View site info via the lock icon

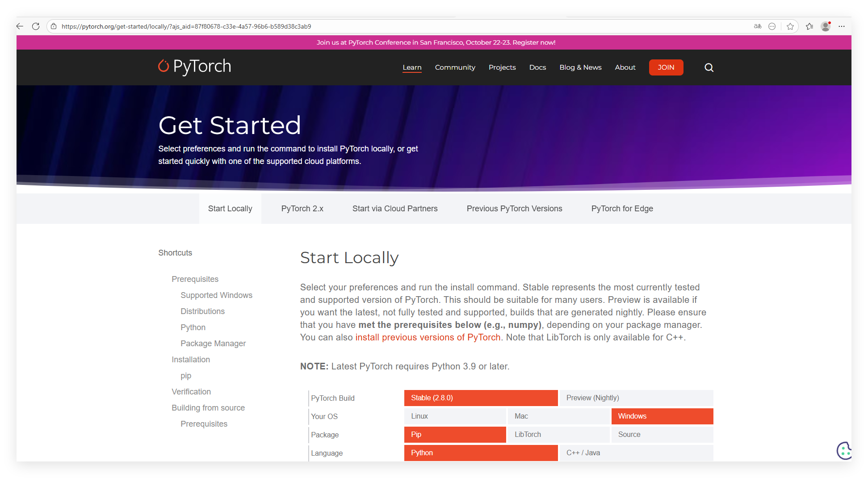point(54,26)
